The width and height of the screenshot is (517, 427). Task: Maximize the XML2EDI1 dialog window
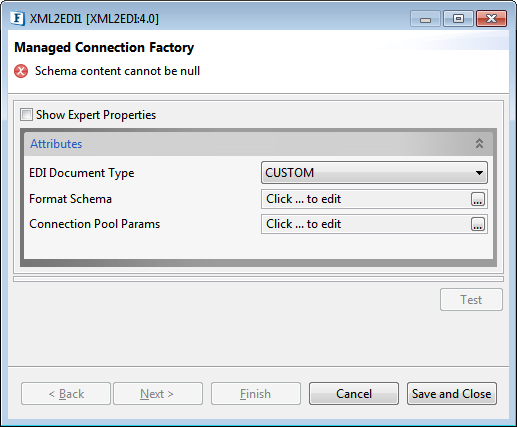pos(458,19)
